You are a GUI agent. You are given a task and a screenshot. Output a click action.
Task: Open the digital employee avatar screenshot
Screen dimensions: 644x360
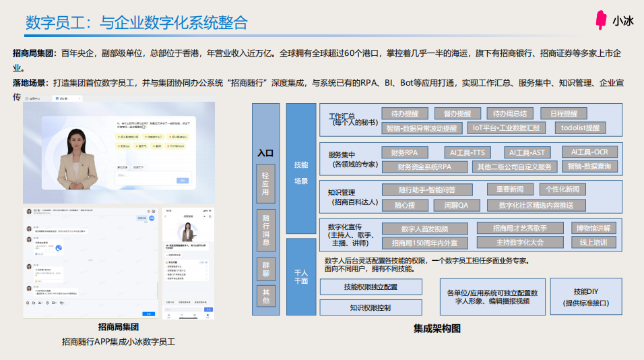[x=119, y=150]
